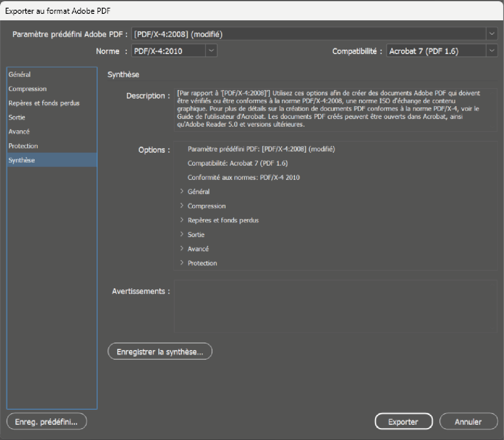
Task: Expand the Avancé chevron in Options list
Action: 182,248
